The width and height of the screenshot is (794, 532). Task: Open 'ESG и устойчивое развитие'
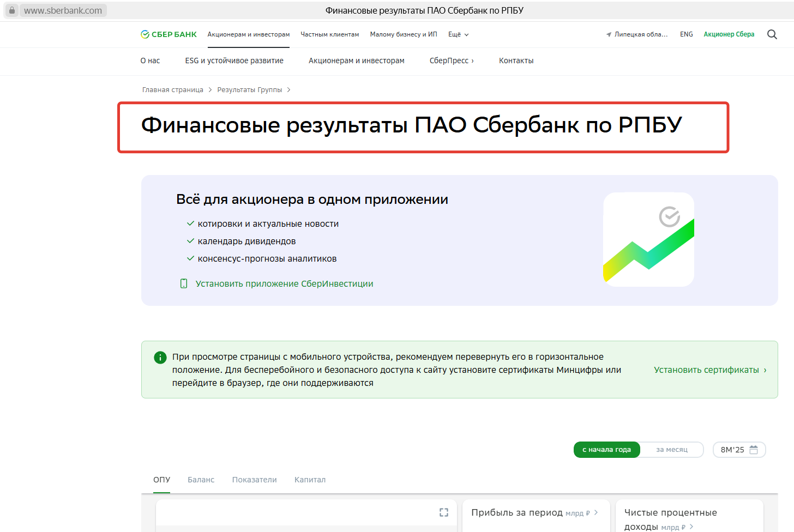(x=234, y=61)
